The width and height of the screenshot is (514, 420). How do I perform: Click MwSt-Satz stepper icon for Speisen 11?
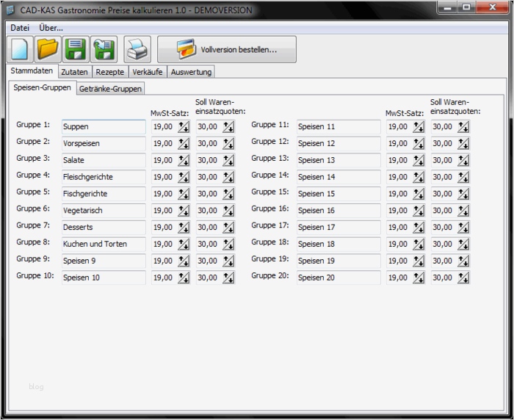(x=419, y=126)
